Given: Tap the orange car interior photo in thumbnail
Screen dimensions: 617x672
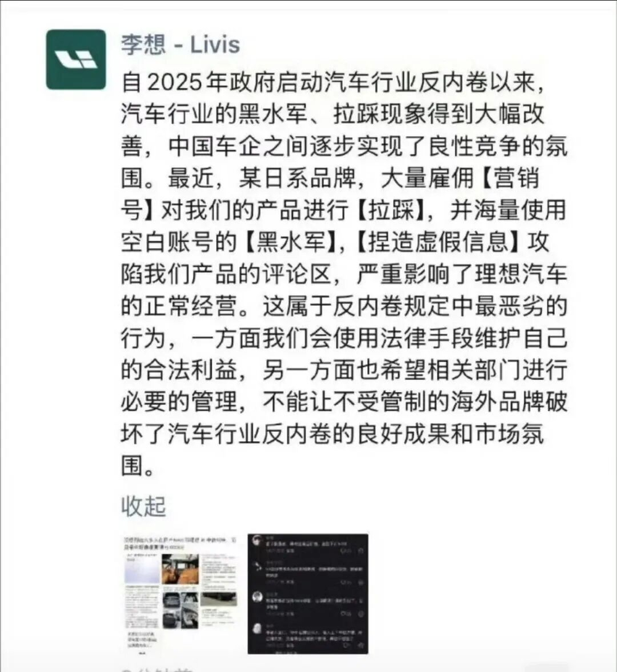Looking at the screenshot, I should [x=180, y=569].
